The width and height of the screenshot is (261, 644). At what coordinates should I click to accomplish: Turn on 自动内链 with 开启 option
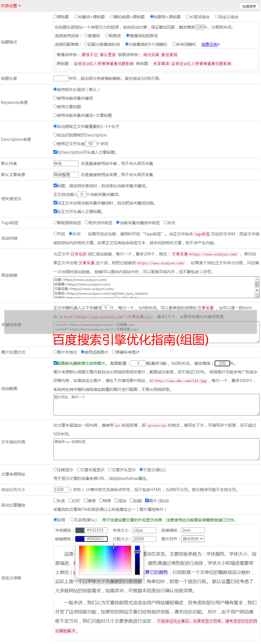click(x=55, y=234)
